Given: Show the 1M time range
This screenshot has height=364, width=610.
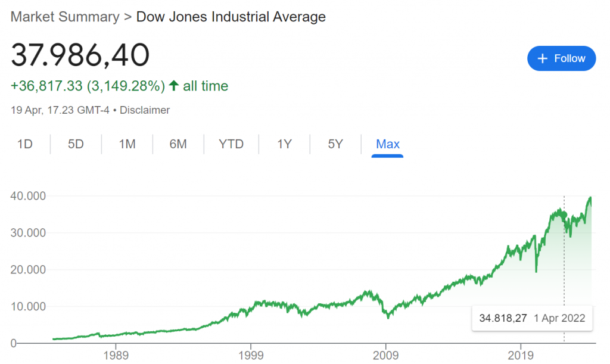Looking at the screenshot, I should click(127, 144).
